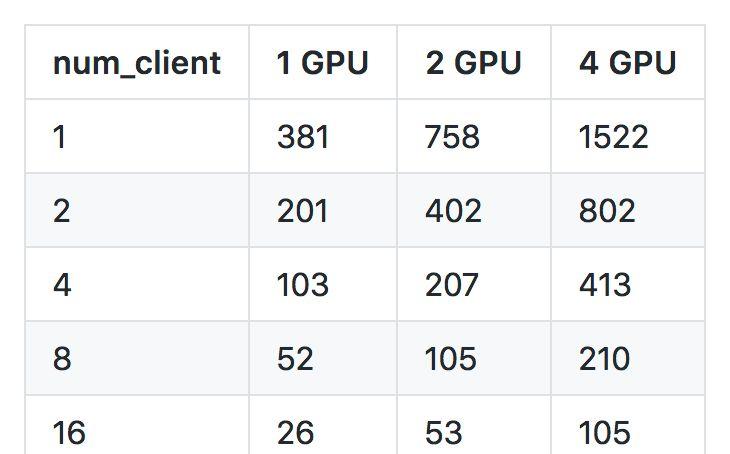Select the 1 GPU column header

[x=323, y=62]
